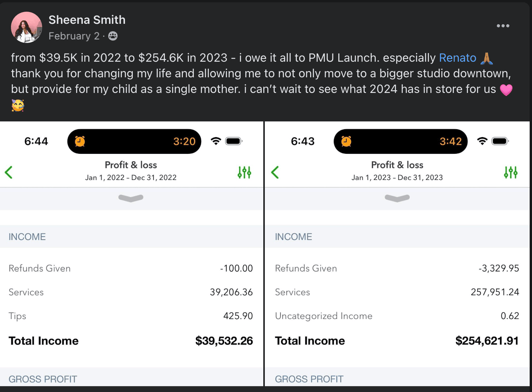Open the Tips income row

(x=131, y=316)
